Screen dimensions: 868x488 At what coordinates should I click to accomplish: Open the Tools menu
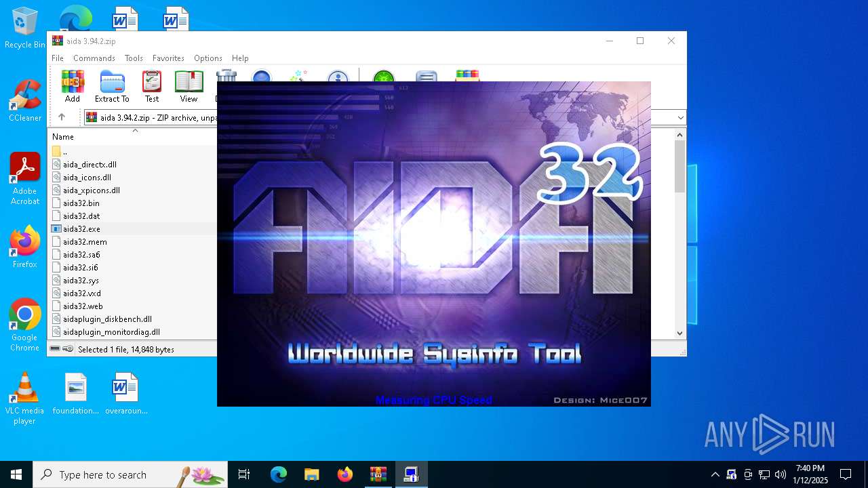134,58
